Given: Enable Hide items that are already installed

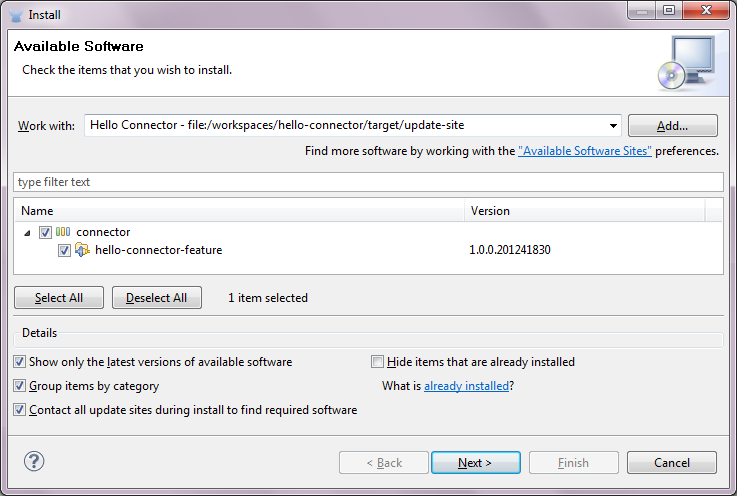Looking at the screenshot, I should click(x=378, y=362).
